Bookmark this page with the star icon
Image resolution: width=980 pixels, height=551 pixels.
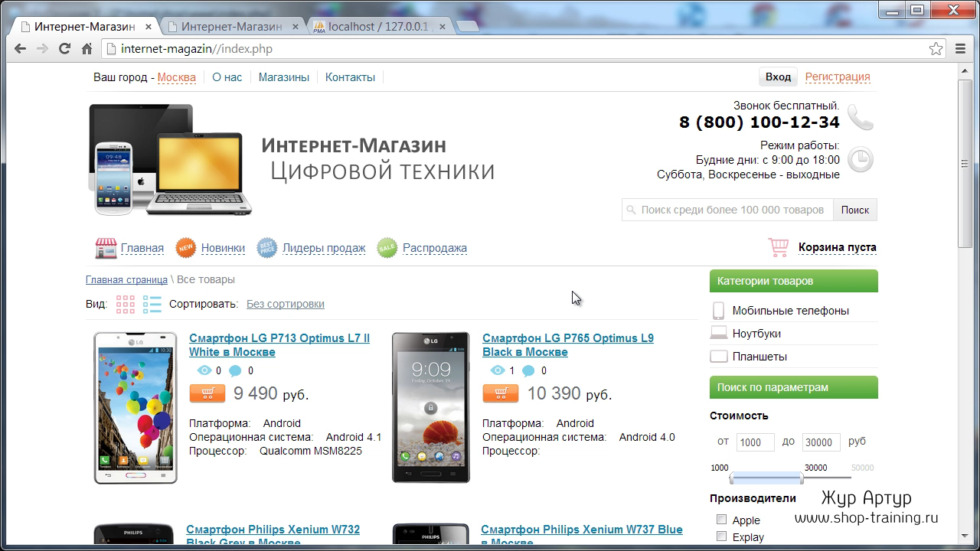click(936, 49)
